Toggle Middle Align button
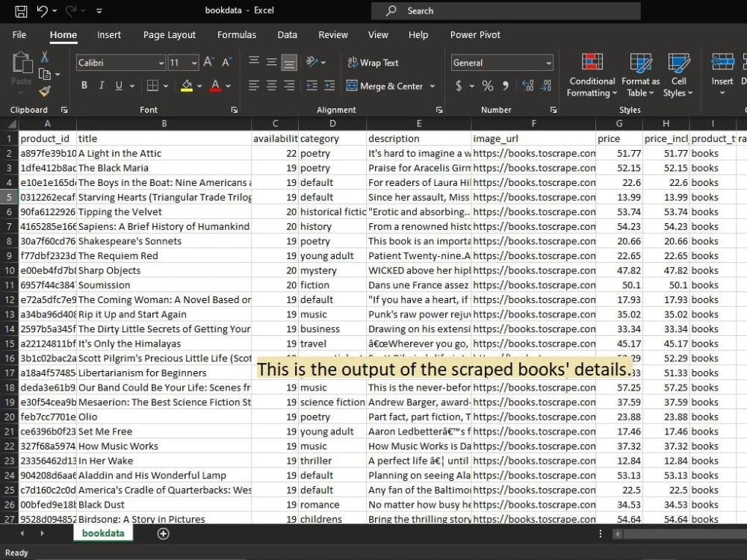 coord(272,61)
